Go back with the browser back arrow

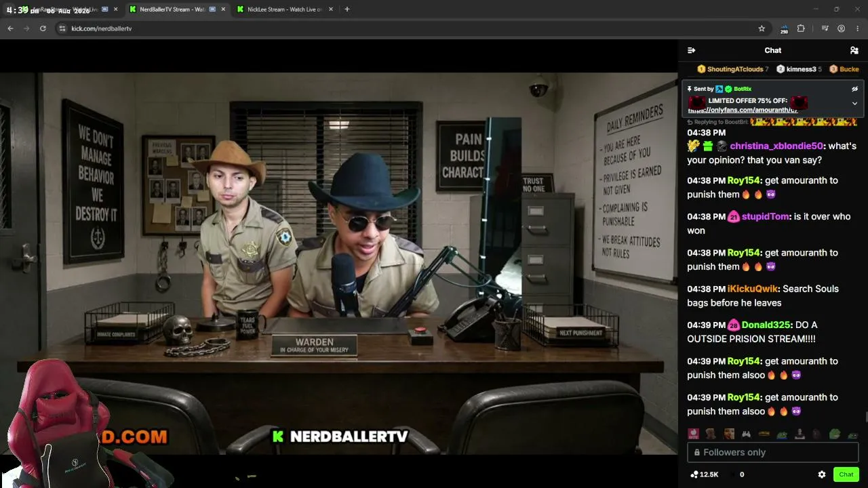click(10, 28)
